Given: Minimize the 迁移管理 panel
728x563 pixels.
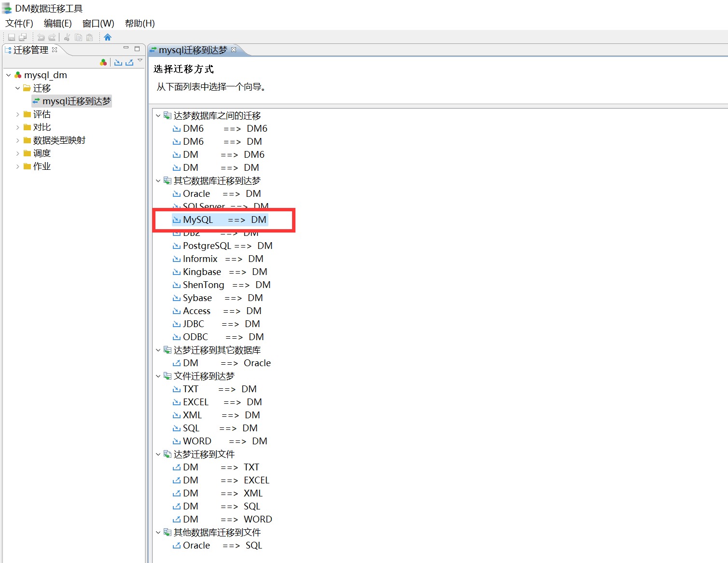Looking at the screenshot, I should [126, 48].
